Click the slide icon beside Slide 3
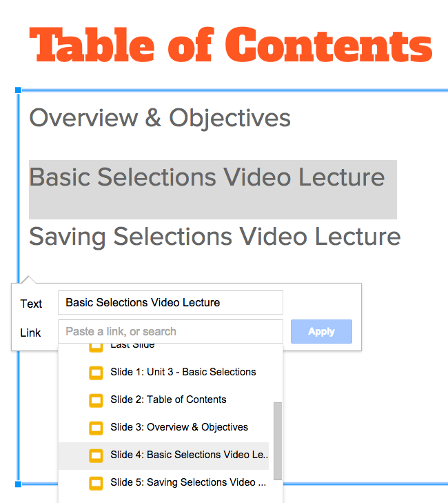Screen dimensions: 448x503 (x=96, y=428)
